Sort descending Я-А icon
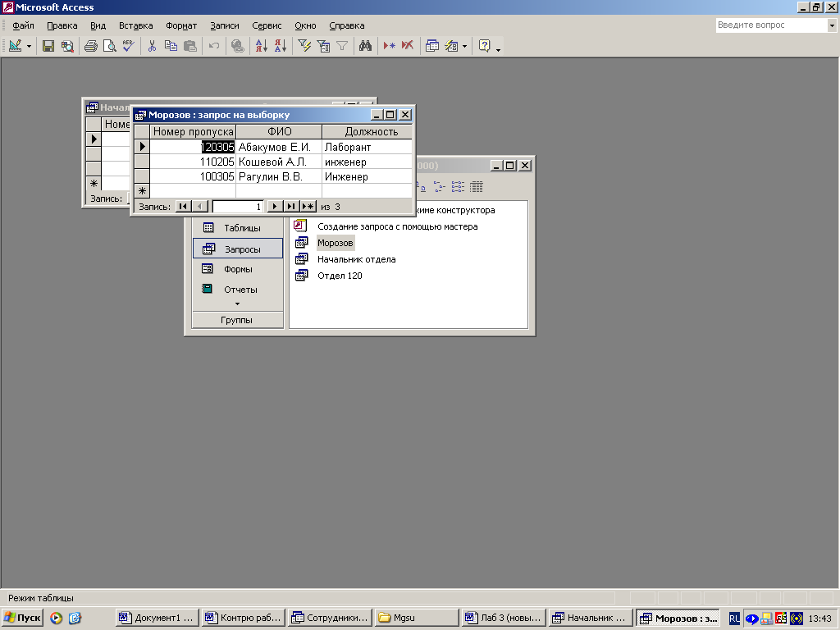Image resolution: width=840 pixels, height=630 pixels. (x=281, y=46)
